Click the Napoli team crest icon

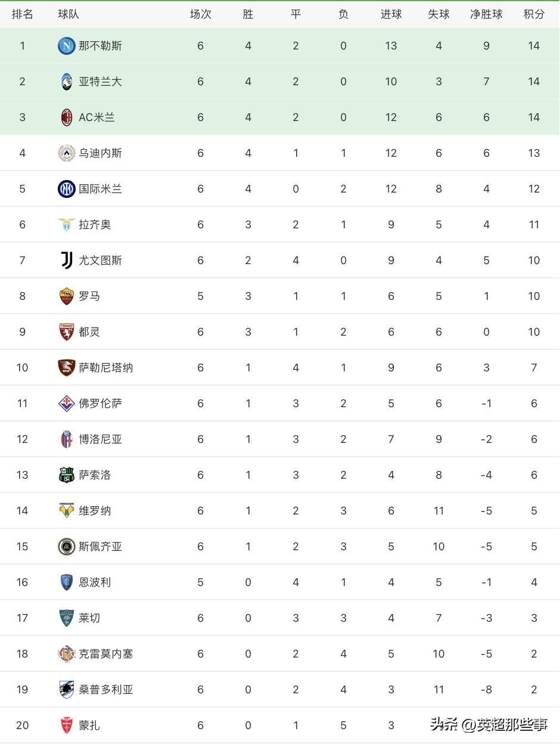(67, 46)
